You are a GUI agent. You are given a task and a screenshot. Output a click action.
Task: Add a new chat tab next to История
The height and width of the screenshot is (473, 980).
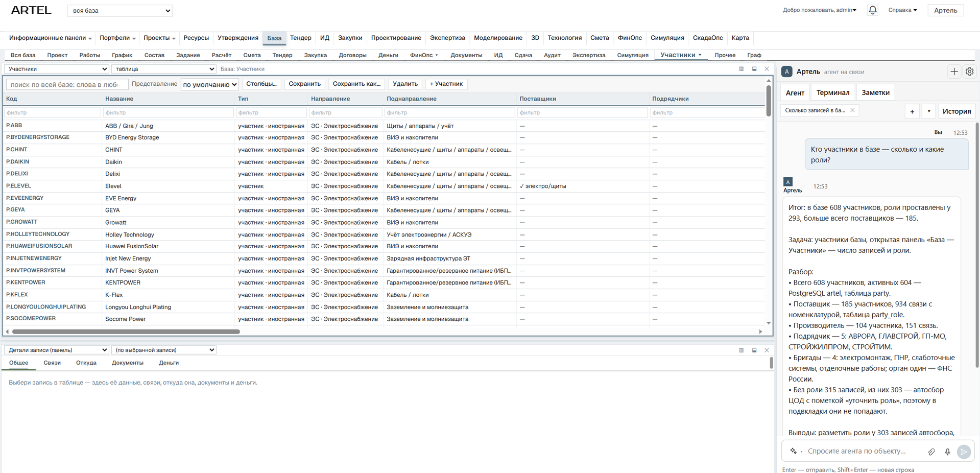(x=912, y=111)
